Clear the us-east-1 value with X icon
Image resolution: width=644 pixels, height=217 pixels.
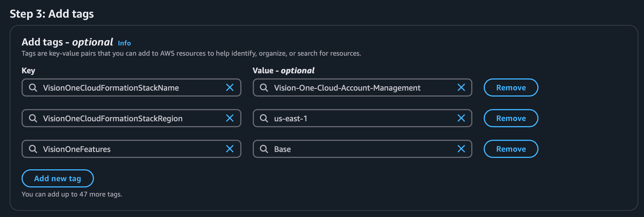pos(461,118)
